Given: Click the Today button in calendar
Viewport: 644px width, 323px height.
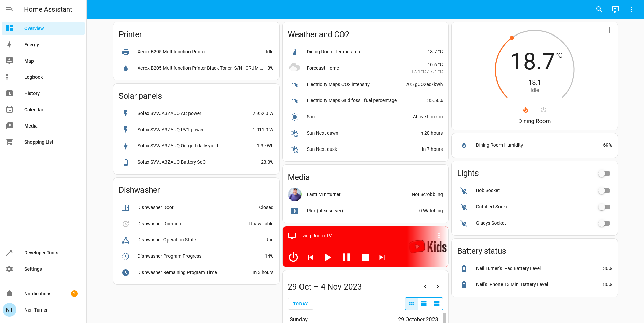Looking at the screenshot, I should tap(300, 304).
